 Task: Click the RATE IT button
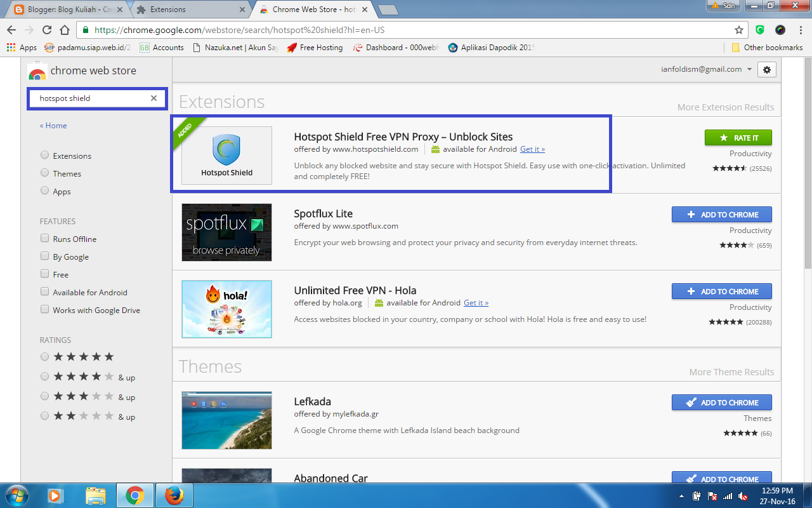pos(738,138)
